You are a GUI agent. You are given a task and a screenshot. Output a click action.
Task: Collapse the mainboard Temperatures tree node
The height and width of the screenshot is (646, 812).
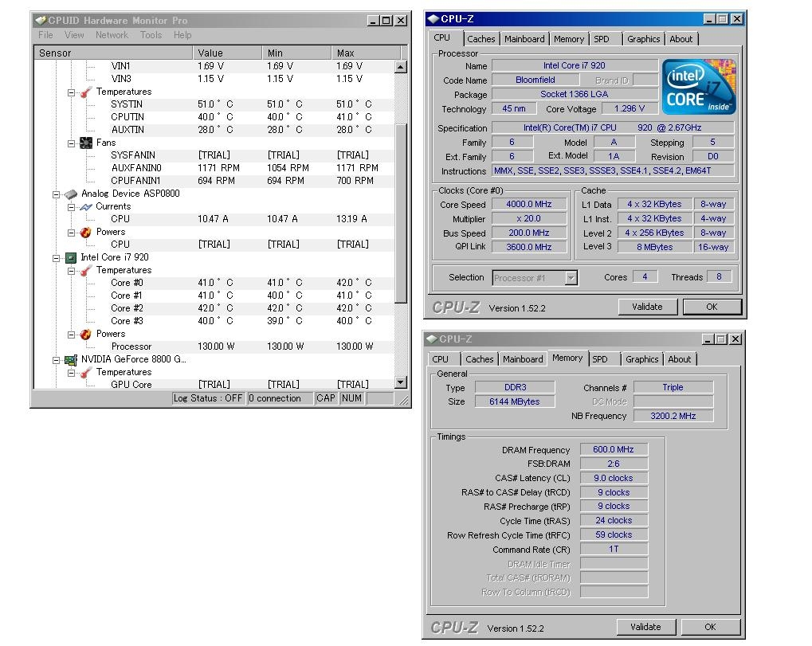coord(72,92)
